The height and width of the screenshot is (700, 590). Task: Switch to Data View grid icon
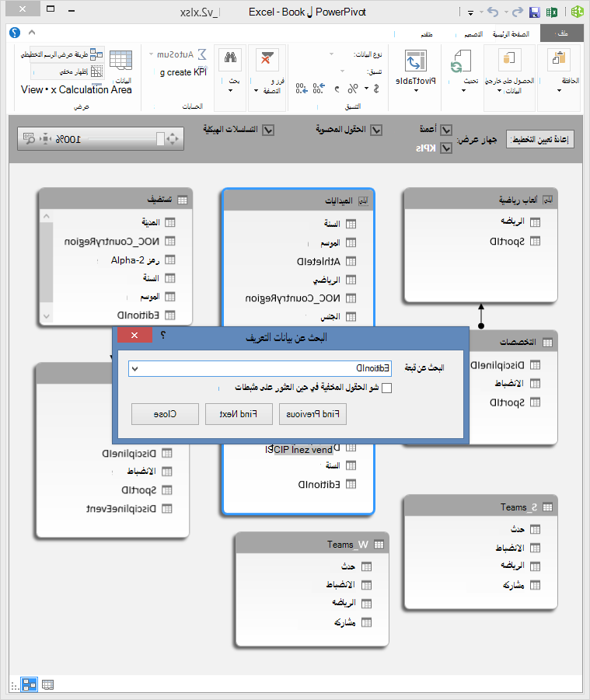(x=120, y=61)
